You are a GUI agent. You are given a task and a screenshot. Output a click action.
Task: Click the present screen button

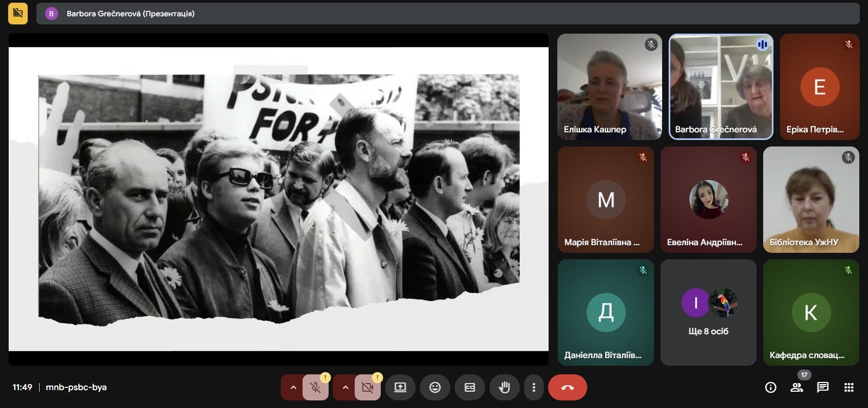coord(400,387)
